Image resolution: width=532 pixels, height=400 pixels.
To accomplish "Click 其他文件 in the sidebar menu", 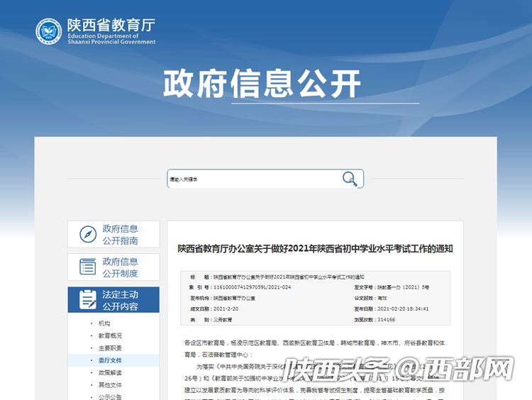I will tap(110, 385).
